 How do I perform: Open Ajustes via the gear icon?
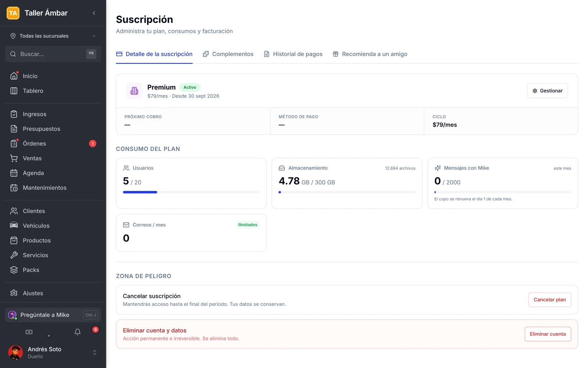click(x=14, y=293)
